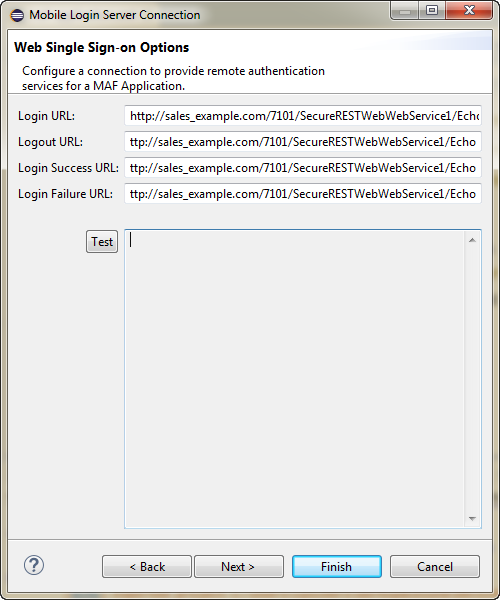The height and width of the screenshot is (600, 500).
Task: Click the results area scroll up arrow
Action: pos(472,240)
